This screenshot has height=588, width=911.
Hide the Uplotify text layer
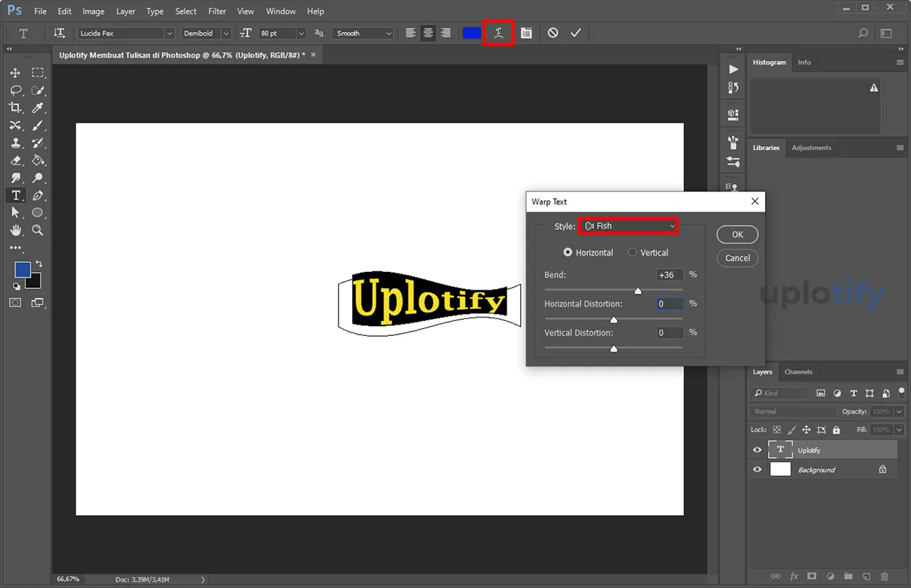click(x=757, y=450)
